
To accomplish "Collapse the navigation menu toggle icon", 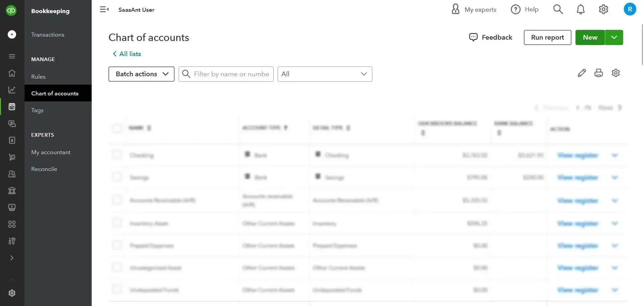I will [x=104, y=9].
